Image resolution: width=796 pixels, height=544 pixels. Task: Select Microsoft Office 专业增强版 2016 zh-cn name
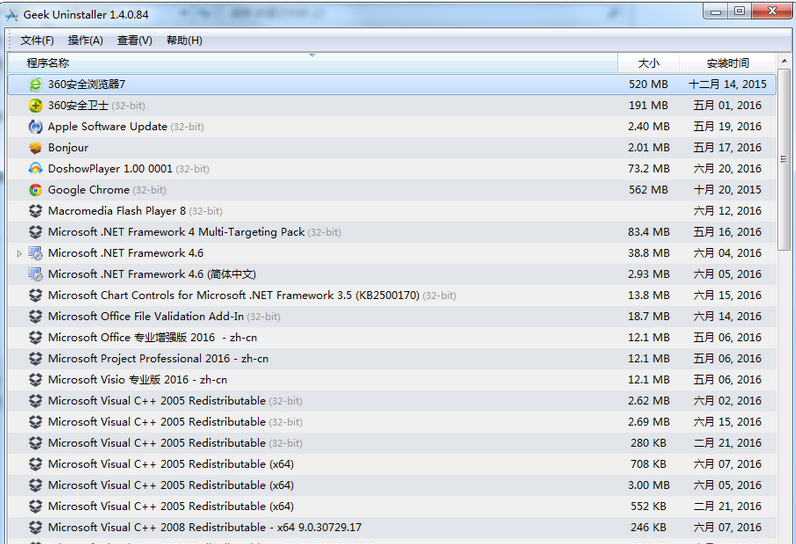152,337
